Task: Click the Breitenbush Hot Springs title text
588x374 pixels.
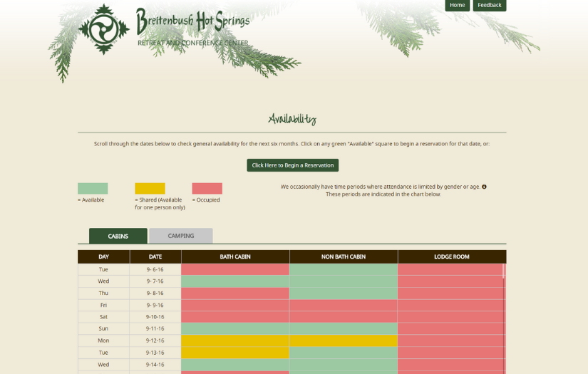Action: pyautogui.click(x=193, y=21)
